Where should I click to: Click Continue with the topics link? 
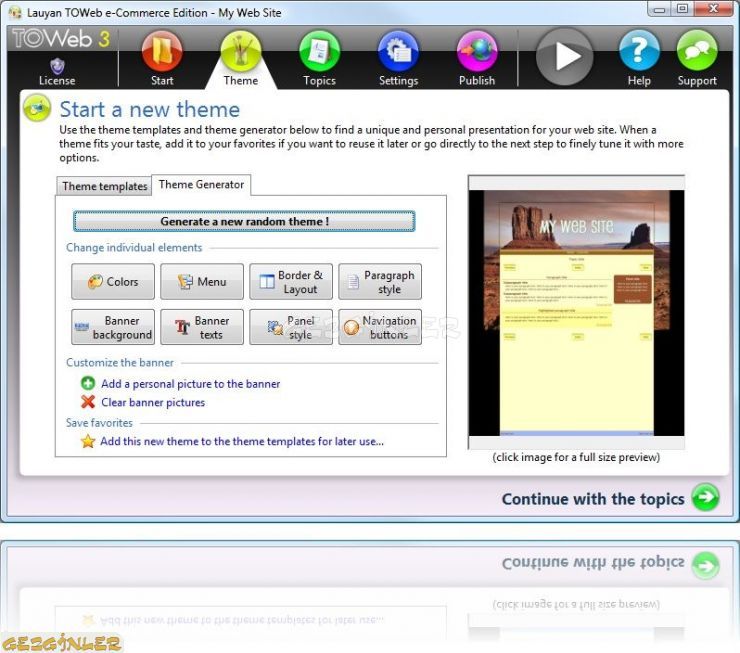tap(593, 499)
